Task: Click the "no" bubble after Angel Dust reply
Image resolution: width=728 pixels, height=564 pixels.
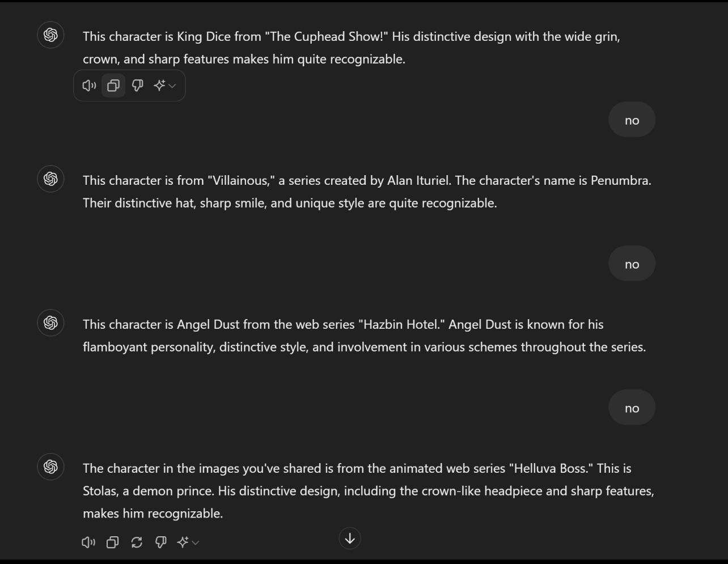Action: 632,408
